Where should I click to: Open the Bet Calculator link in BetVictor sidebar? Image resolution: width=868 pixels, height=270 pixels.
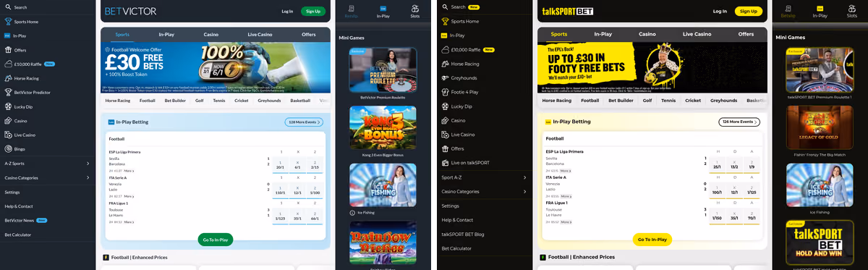pyautogui.click(x=18, y=235)
